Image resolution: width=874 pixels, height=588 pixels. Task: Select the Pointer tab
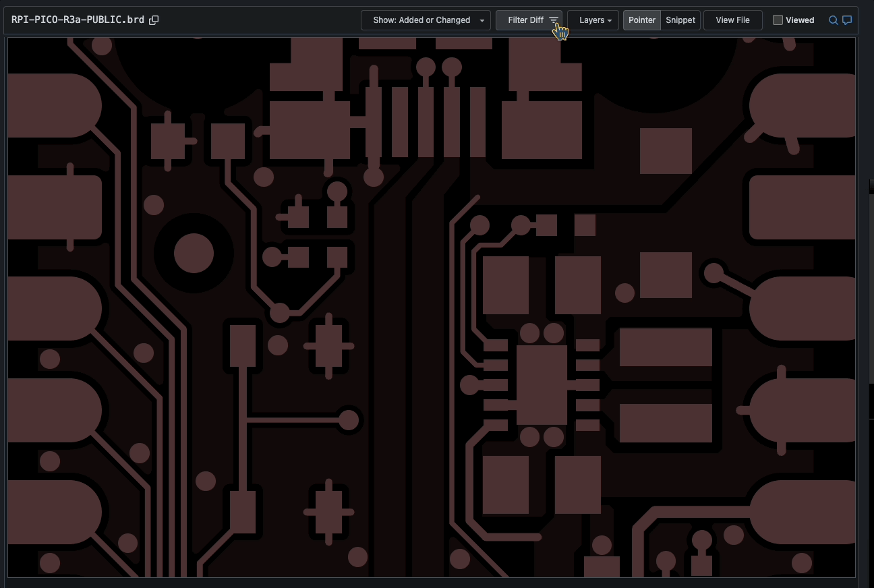point(641,20)
